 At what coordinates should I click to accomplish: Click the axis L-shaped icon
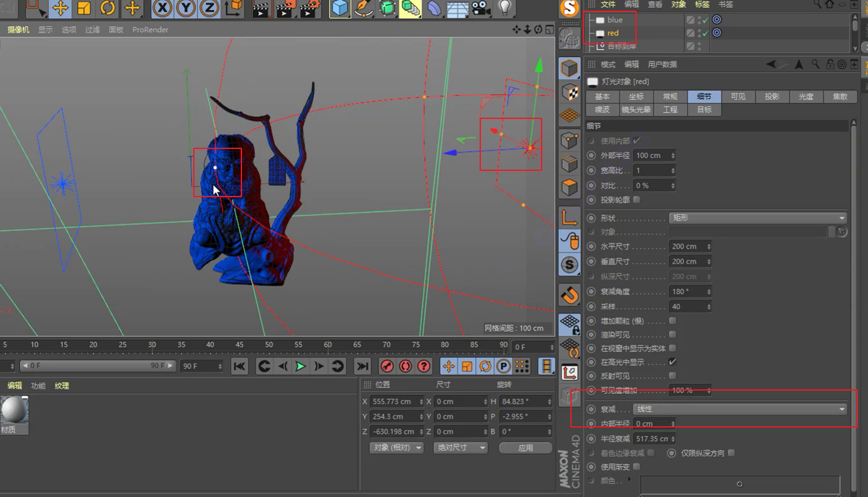click(569, 217)
